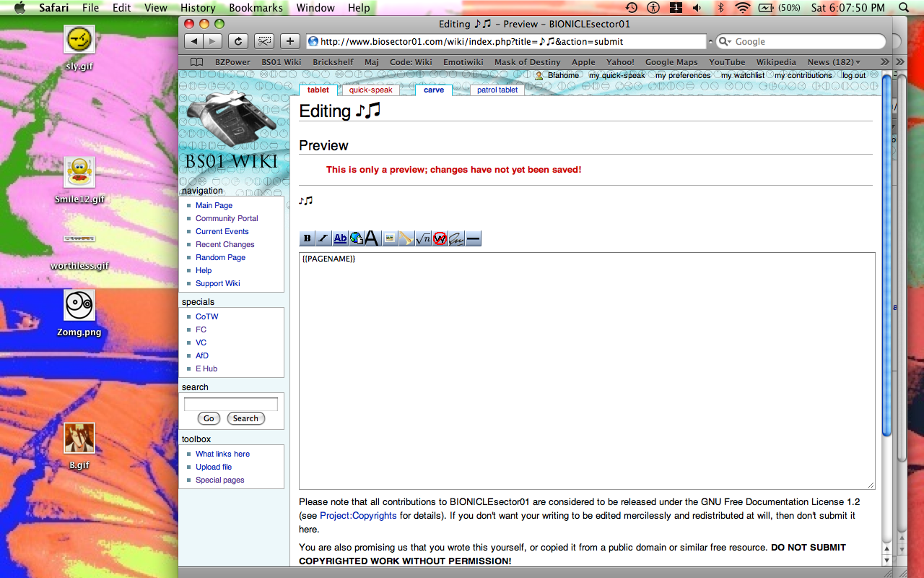Insert an embedded image
The width and height of the screenshot is (924, 578).
point(389,238)
